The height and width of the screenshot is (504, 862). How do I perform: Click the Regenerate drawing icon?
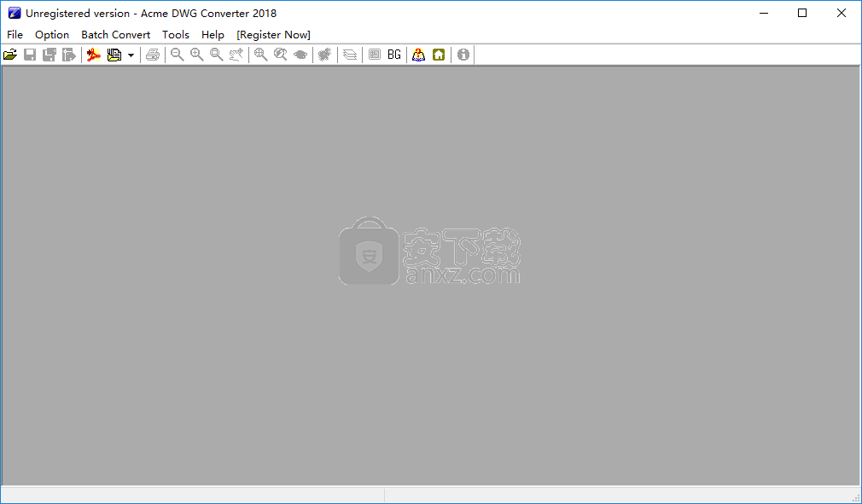click(x=325, y=55)
